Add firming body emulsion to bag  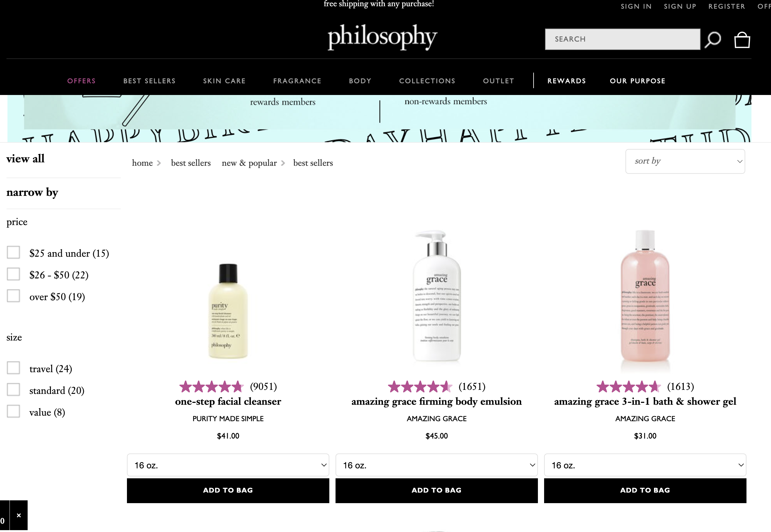436,490
